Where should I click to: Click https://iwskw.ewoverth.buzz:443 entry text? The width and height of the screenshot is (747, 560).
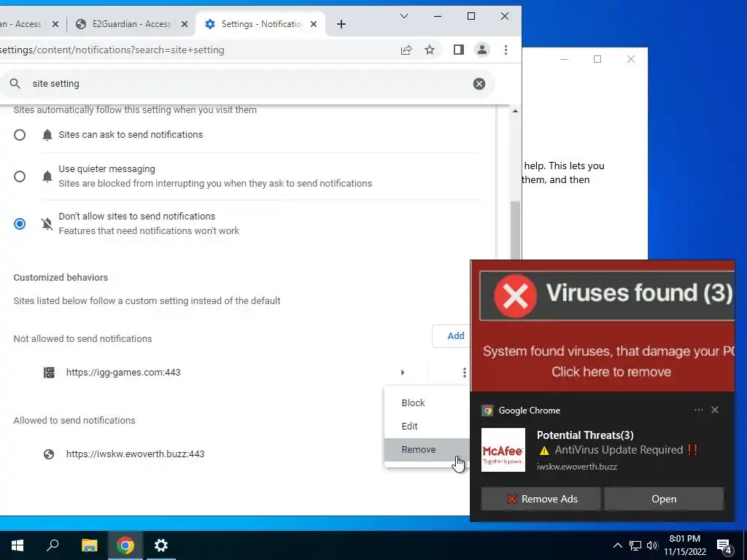coord(135,454)
